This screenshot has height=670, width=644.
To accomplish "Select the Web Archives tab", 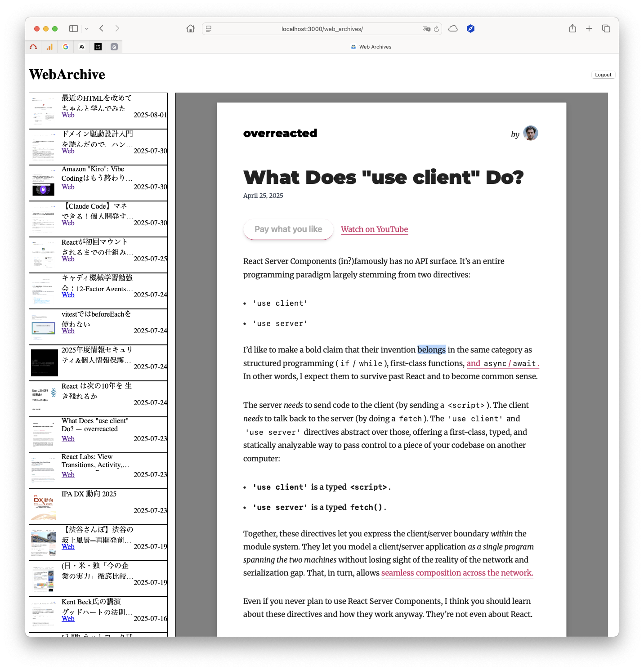I will (x=371, y=47).
